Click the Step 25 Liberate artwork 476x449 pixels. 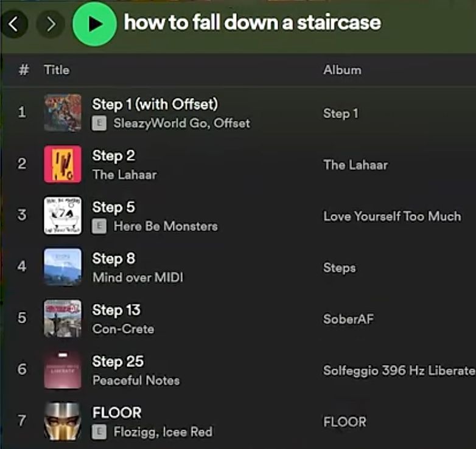pyautogui.click(x=62, y=370)
